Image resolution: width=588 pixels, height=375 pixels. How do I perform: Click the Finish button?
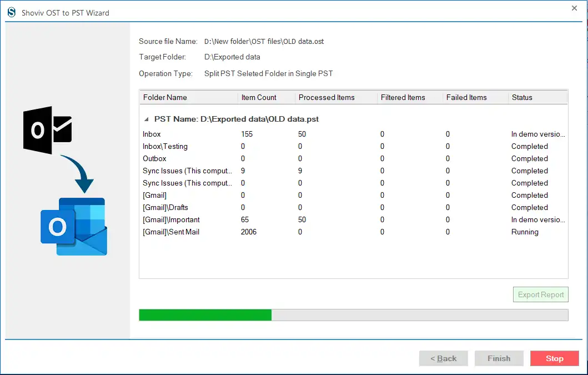(x=499, y=358)
